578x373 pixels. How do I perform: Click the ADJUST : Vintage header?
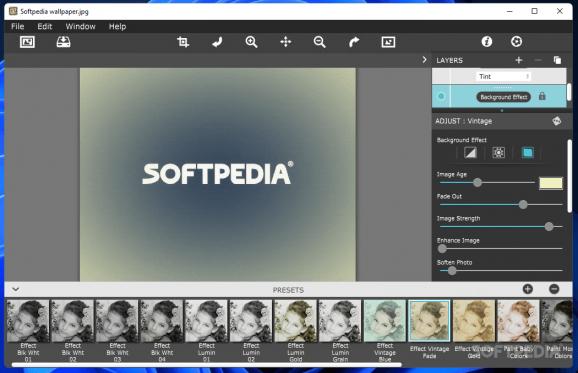click(463, 121)
